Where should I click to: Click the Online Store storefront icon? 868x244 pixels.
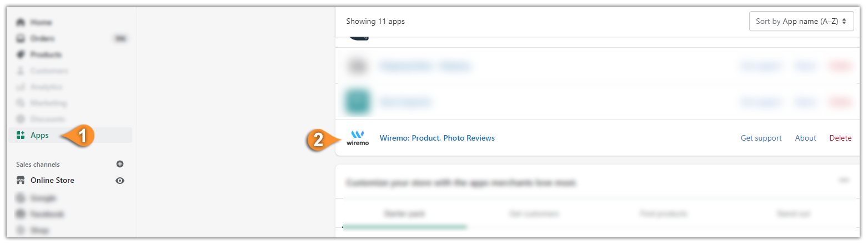point(21,180)
